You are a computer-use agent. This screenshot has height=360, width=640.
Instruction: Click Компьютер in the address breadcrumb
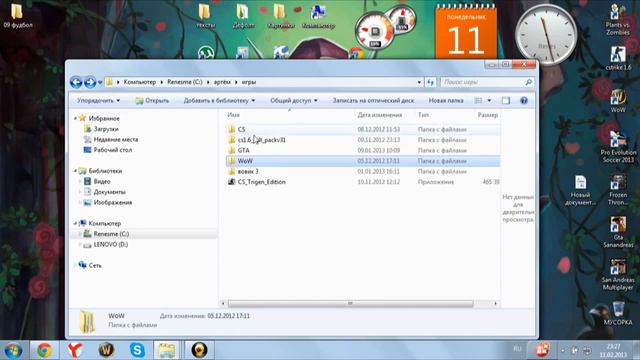(140, 82)
